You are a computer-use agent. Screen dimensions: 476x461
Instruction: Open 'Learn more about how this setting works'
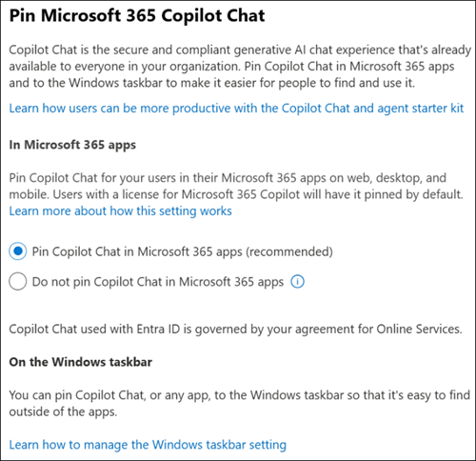pyautogui.click(x=120, y=211)
